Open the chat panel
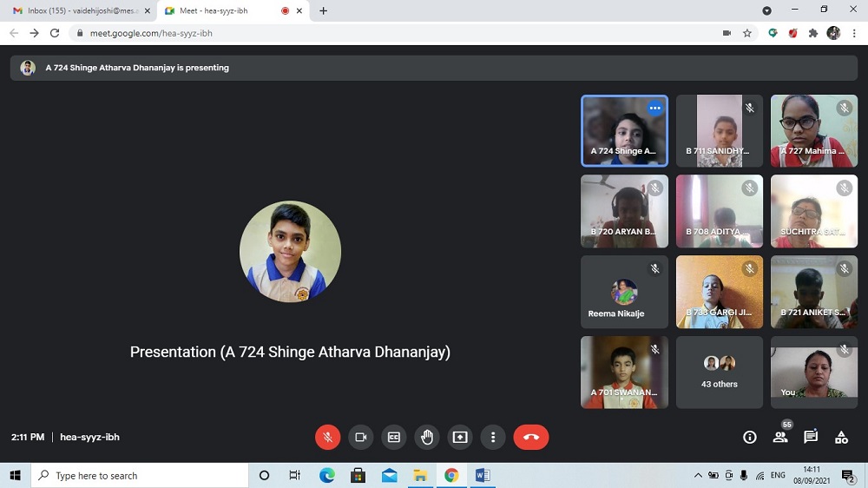868x488 pixels. [x=811, y=438]
